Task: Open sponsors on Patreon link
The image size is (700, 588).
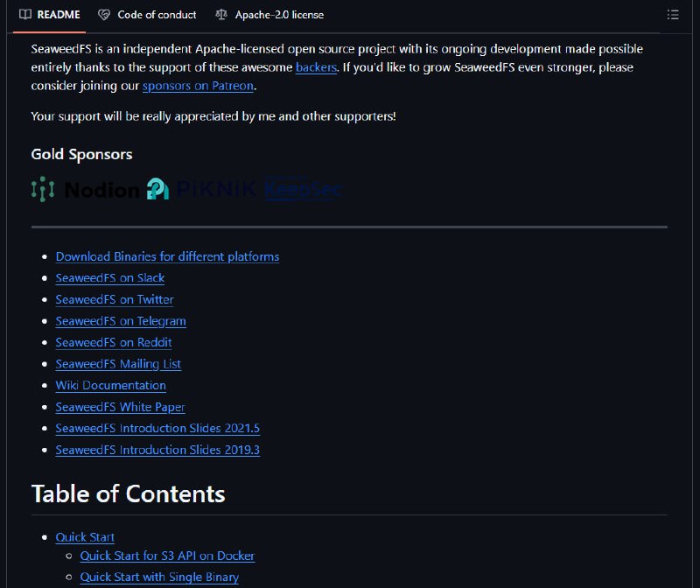Action: coord(199,86)
